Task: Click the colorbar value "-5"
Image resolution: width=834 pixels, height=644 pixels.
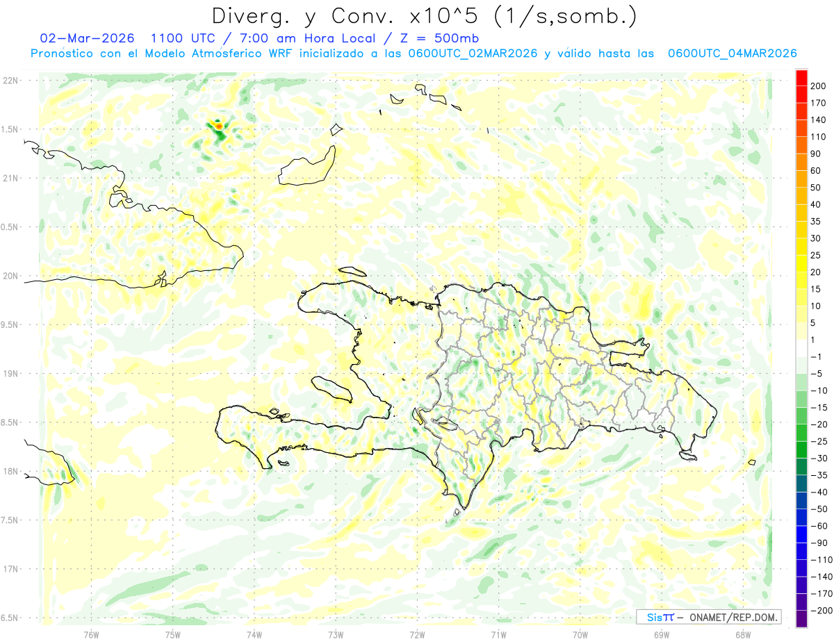Action: click(815, 374)
